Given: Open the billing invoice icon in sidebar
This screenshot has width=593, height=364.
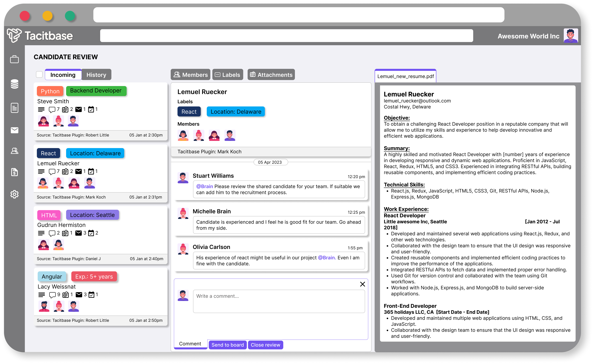Looking at the screenshot, I should point(14,172).
